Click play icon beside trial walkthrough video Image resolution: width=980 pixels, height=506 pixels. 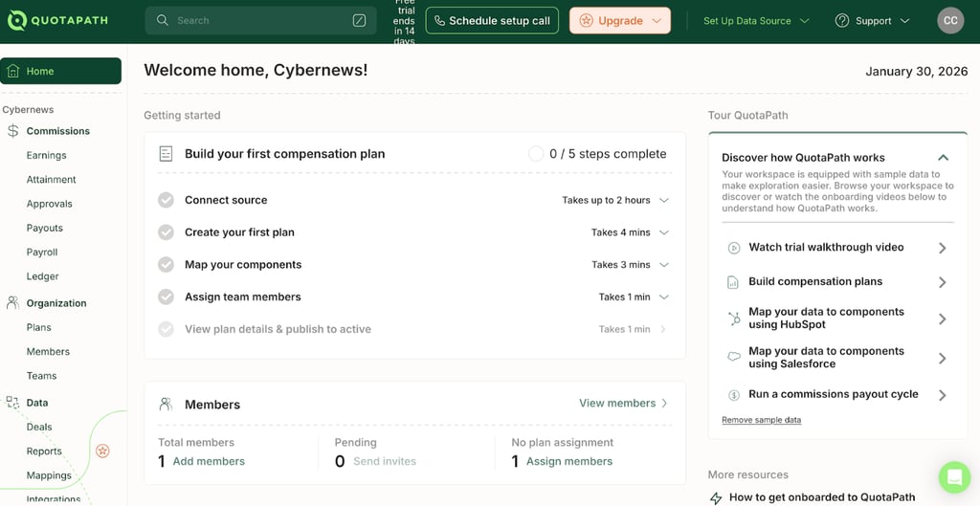[734, 248]
